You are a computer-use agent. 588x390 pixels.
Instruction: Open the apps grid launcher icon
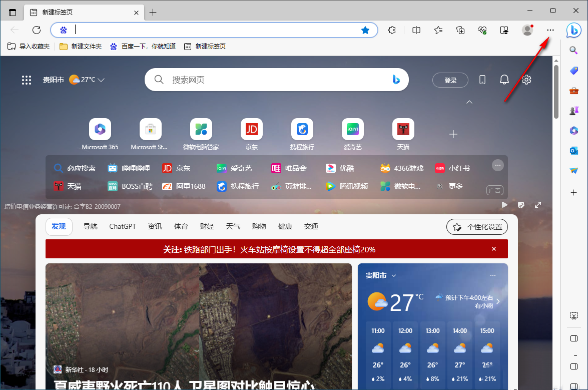point(26,80)
